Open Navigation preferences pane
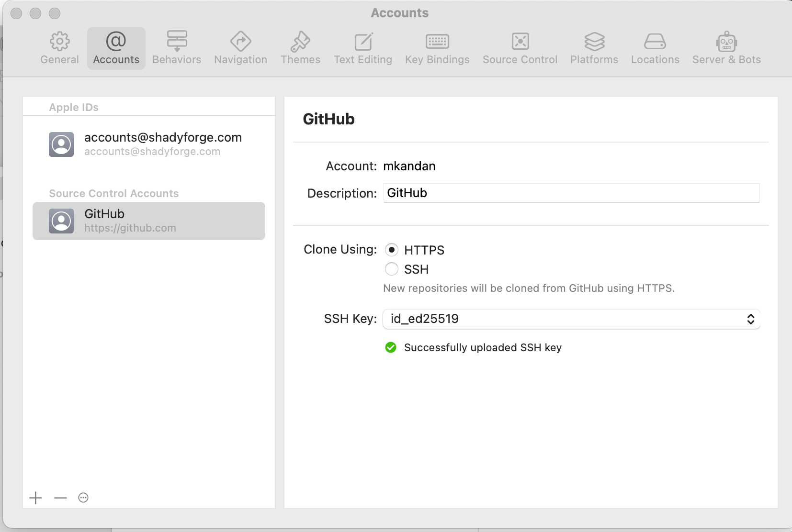792x532 pixels. pos(240,48)
